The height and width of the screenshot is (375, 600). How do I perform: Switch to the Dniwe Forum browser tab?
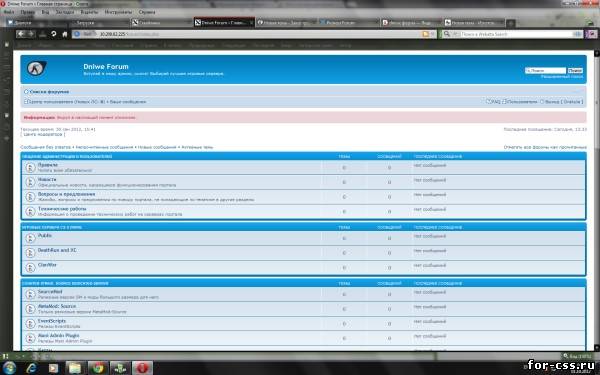(224, 23)
